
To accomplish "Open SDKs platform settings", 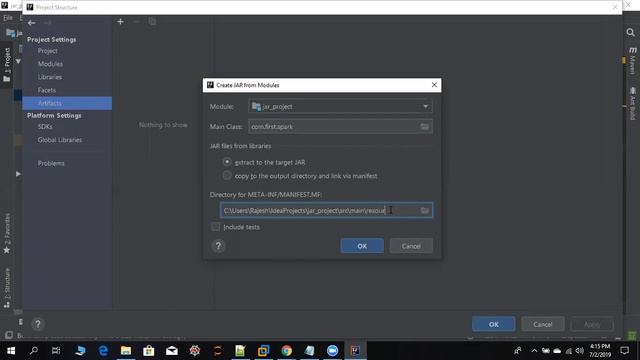I will [45, 127].
